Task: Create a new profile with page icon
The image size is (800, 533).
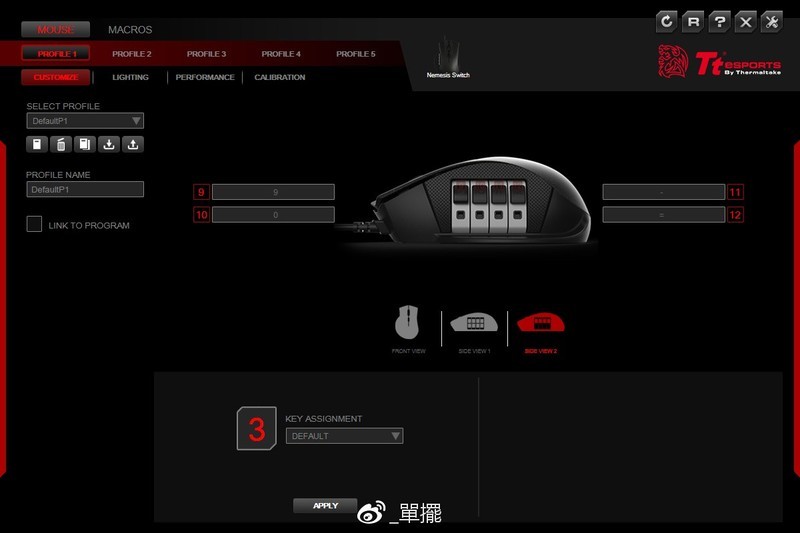Action: pos(37,144)
